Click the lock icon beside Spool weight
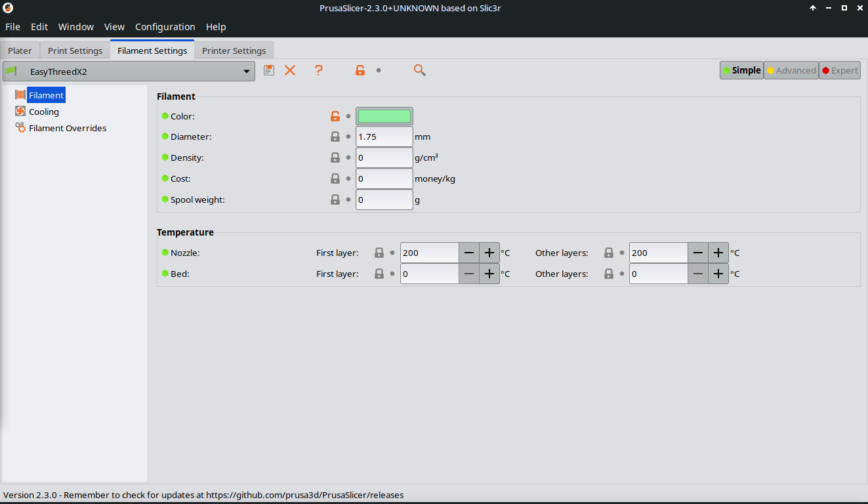This screenshot has height=504, width=868. (x=335, y=199)
